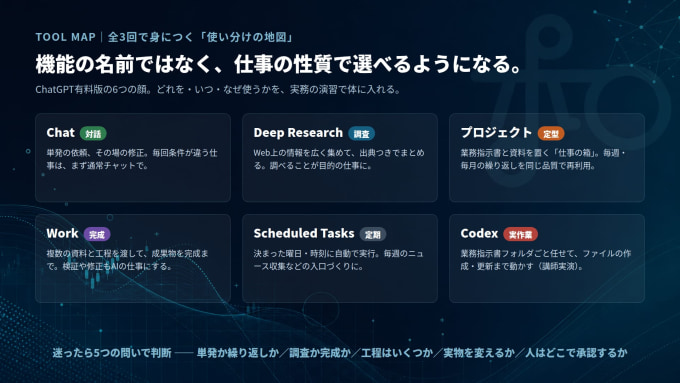Click the Codex card description text

click(546, 260)
